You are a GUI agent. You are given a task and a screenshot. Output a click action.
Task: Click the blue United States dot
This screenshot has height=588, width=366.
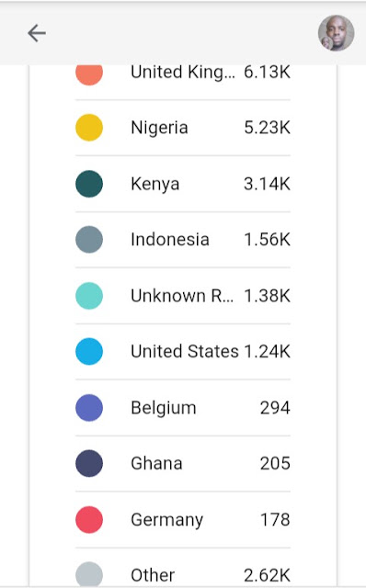click(x=89, y=351)
